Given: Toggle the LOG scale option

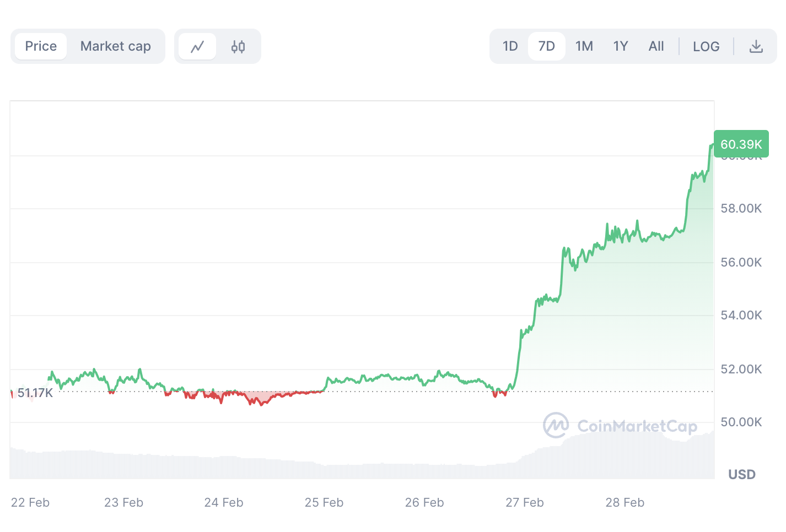Looking at the screenshot, I should pos(706,46).
